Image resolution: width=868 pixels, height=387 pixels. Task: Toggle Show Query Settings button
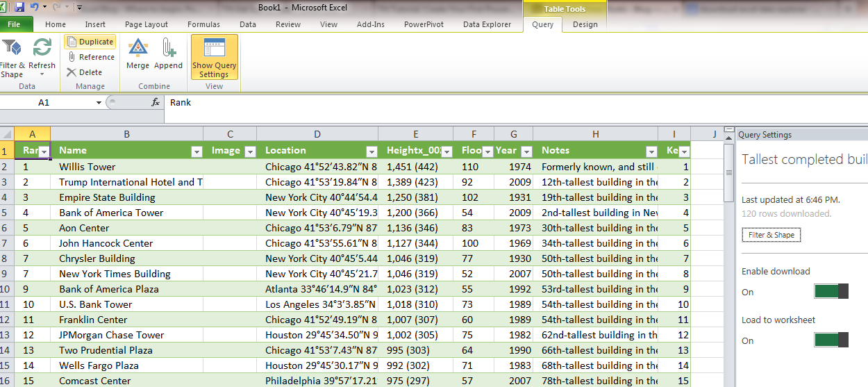[x=215, y=58]
